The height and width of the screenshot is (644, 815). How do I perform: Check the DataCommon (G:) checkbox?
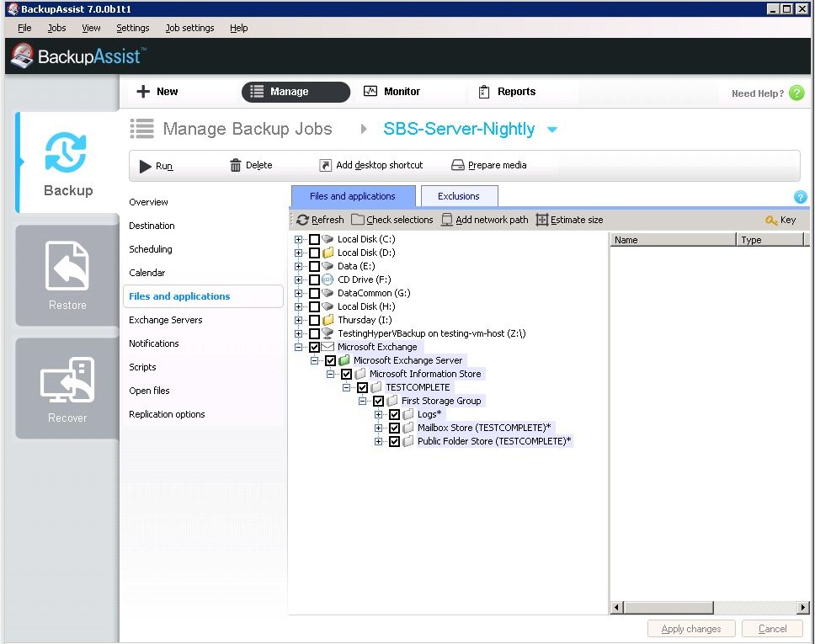314,293
